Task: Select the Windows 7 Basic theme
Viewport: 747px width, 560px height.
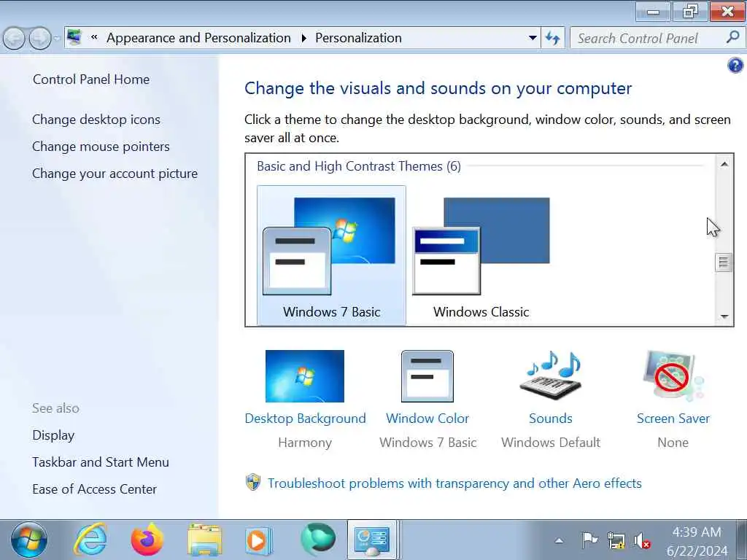Action: click(332, 255)
